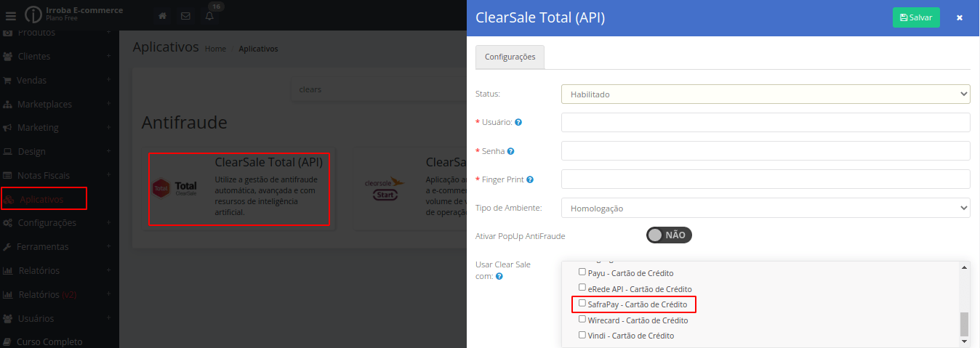The image size is (980, 348).
Task: Click the Aplicativos rocket icon
Action: 9,199
